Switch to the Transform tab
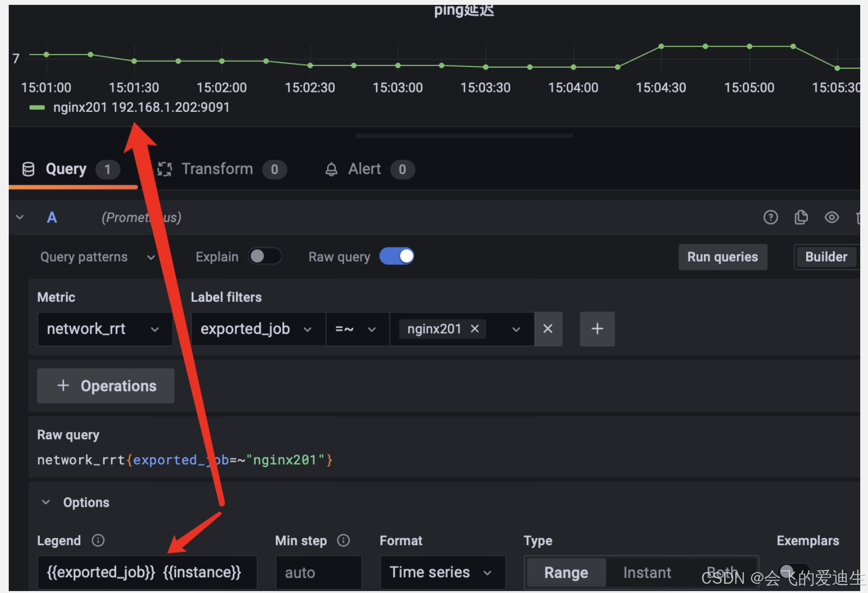Image resolution: width=868 pixels, height=593 pixels. coord(222,169)
